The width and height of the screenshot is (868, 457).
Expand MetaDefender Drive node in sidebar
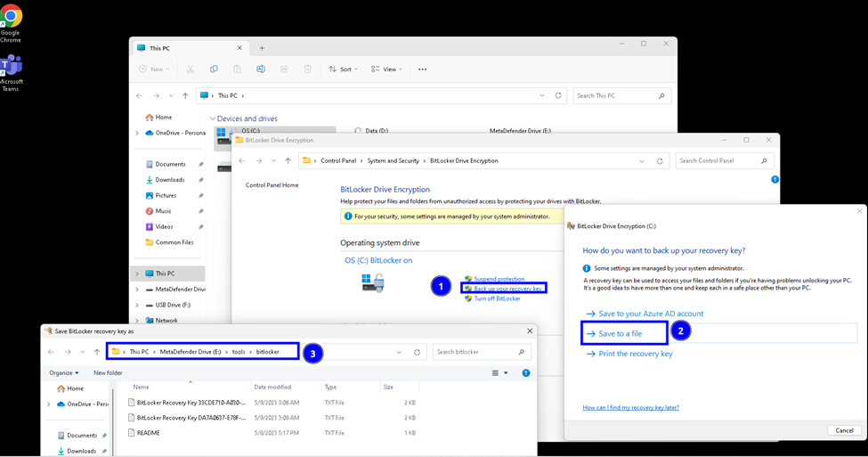[x=137, y=290]
